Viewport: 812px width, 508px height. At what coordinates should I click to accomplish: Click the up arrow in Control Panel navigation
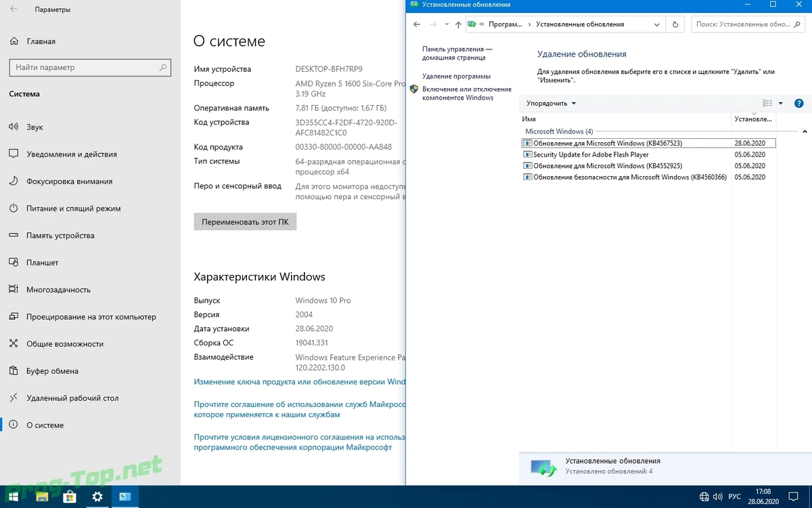(458, 24)
